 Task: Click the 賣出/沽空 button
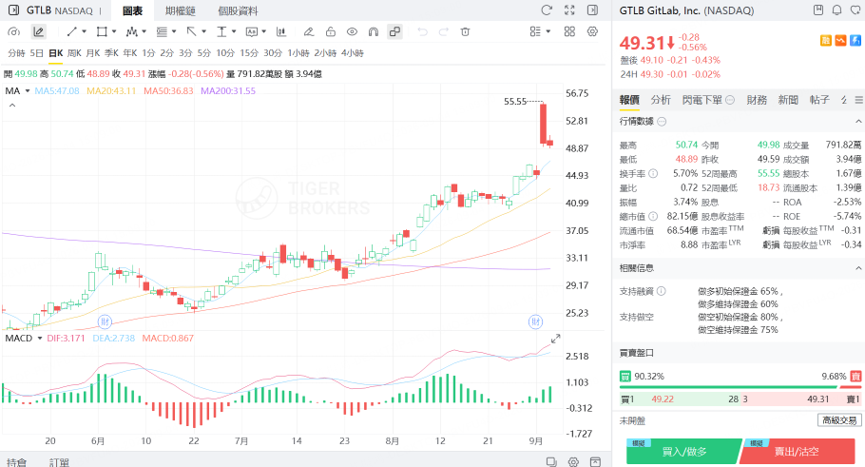click(x=797, y=452)
